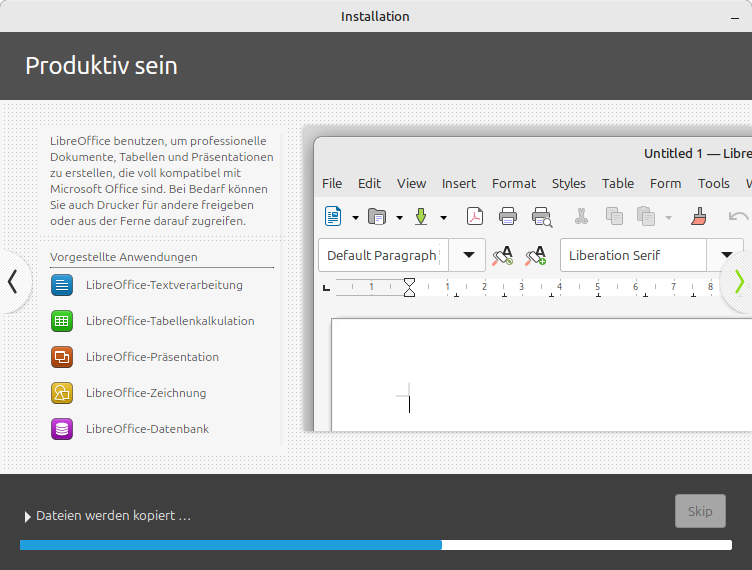Screen dimensions: 752x570
Task: Click the LibreOffice-Zeichnung label
Action: [x=146, y=393]
